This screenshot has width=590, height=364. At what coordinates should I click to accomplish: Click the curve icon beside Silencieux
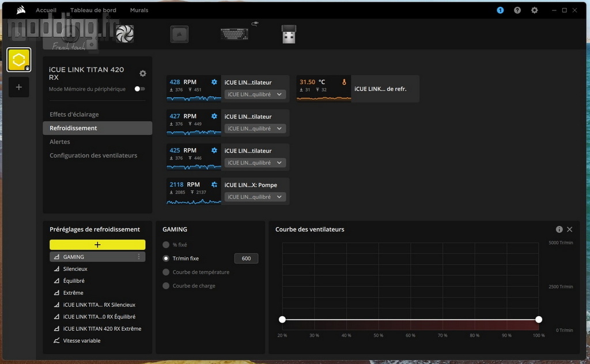click(x=56, y=269)
